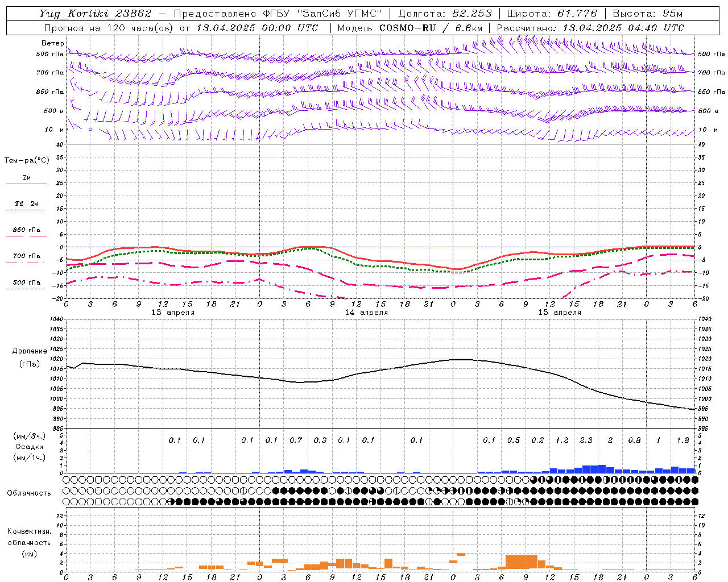Click the Тем-ра(°C) panel label

tap(27, 161)
